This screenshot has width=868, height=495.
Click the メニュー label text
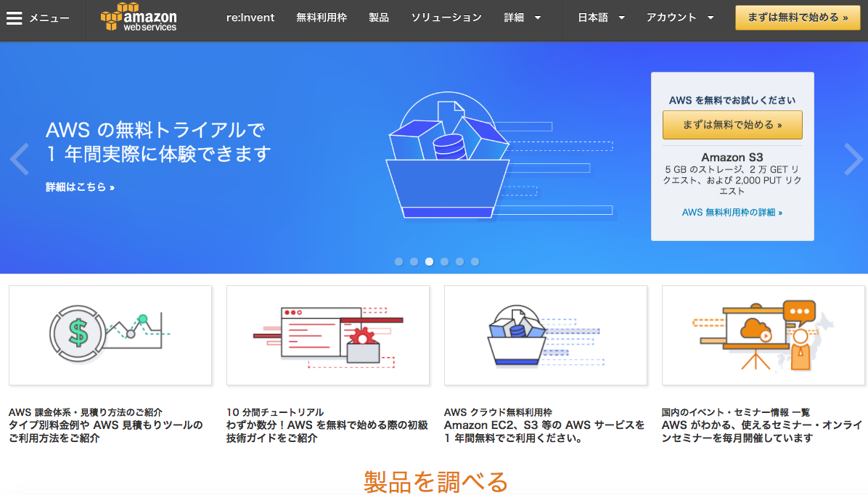(x=49, y=18)
